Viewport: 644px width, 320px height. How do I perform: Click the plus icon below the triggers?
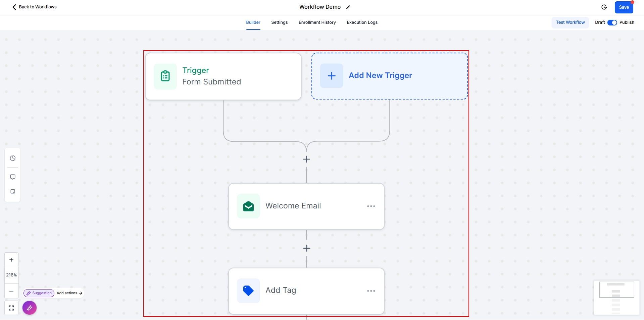(306, 159)
